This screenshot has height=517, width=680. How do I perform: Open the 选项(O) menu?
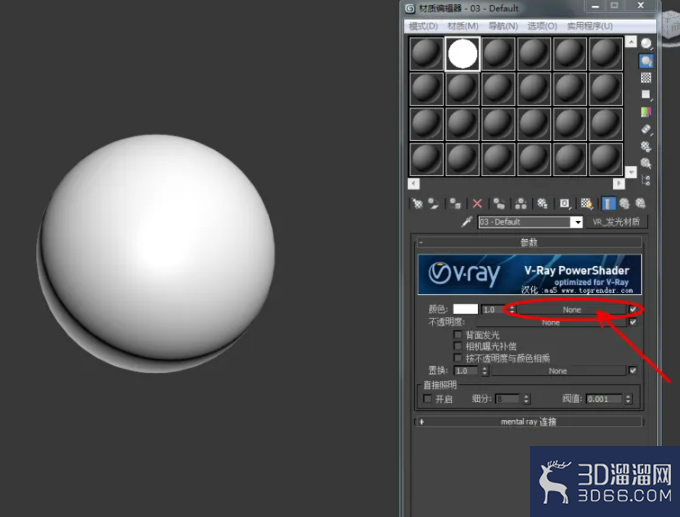(x=542, y=26)
